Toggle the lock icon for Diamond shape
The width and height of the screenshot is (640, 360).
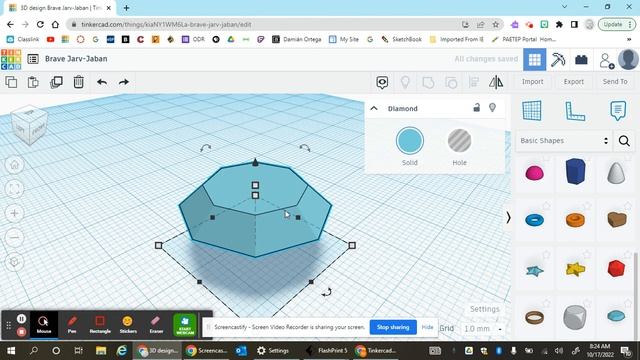click(x=476, y=108)
